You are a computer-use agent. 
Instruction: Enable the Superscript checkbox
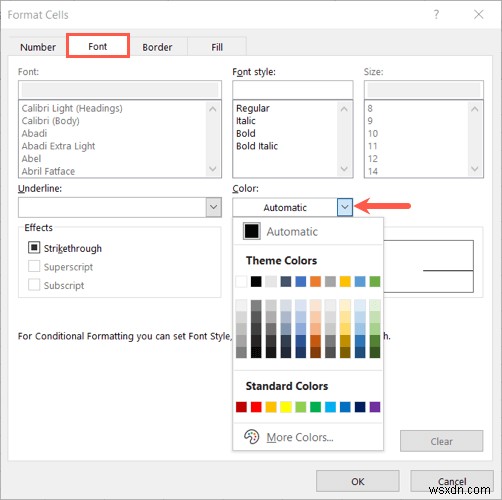(x=34, y=266)
